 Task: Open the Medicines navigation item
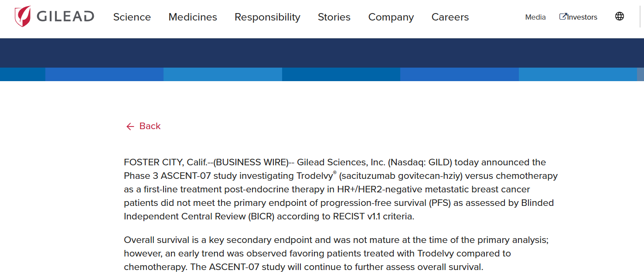pos(193,17)
